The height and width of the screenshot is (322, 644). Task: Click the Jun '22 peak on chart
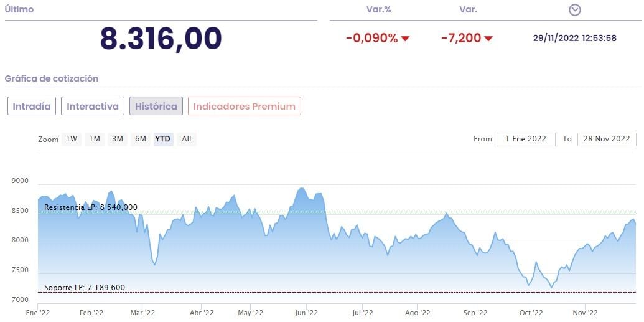coord(302,188)
